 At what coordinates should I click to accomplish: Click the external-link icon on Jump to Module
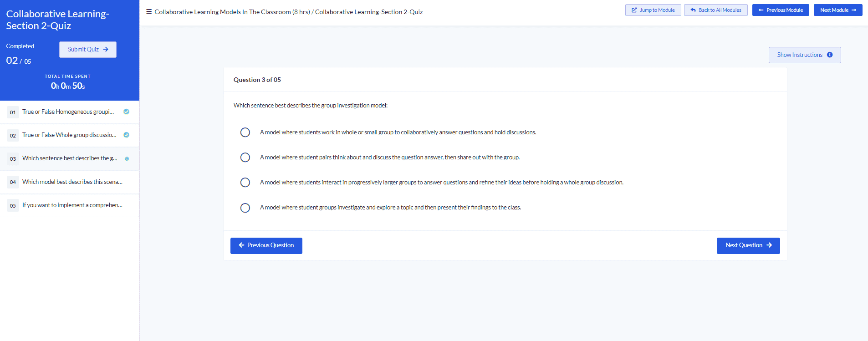634,10
